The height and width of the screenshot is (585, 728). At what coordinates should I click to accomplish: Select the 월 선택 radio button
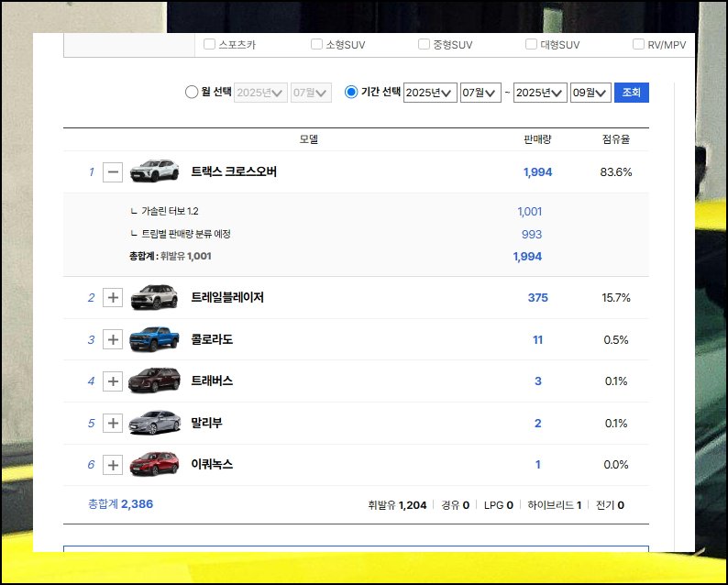pyautogui.click(x=192, y=92)
